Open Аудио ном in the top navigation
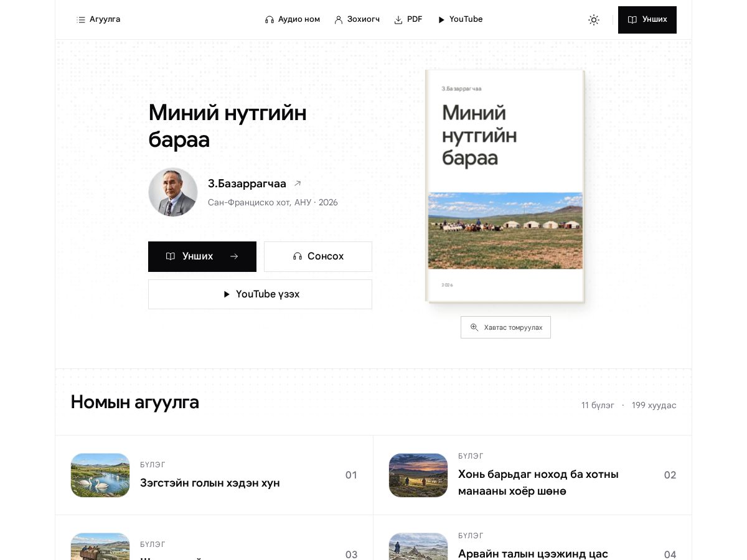Screen dimensions: 747x560 pos(293,19)
